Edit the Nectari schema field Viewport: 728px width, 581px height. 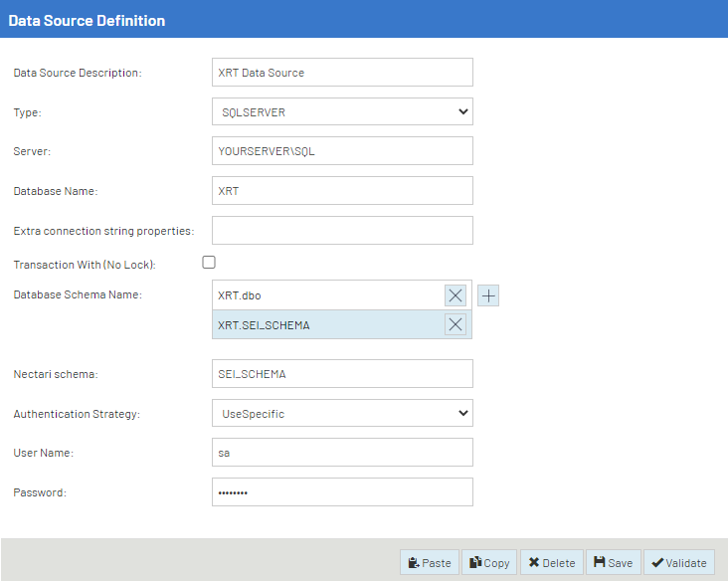[x=342, y=374]
